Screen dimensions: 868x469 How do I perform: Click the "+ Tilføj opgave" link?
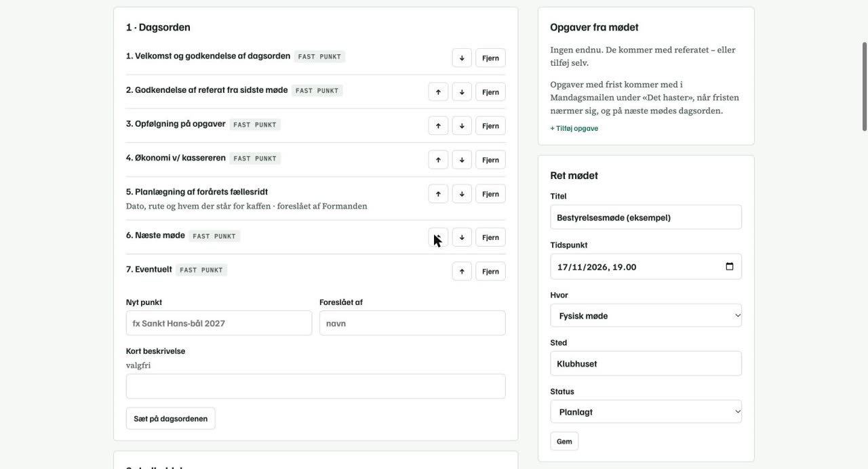(574, 128)
